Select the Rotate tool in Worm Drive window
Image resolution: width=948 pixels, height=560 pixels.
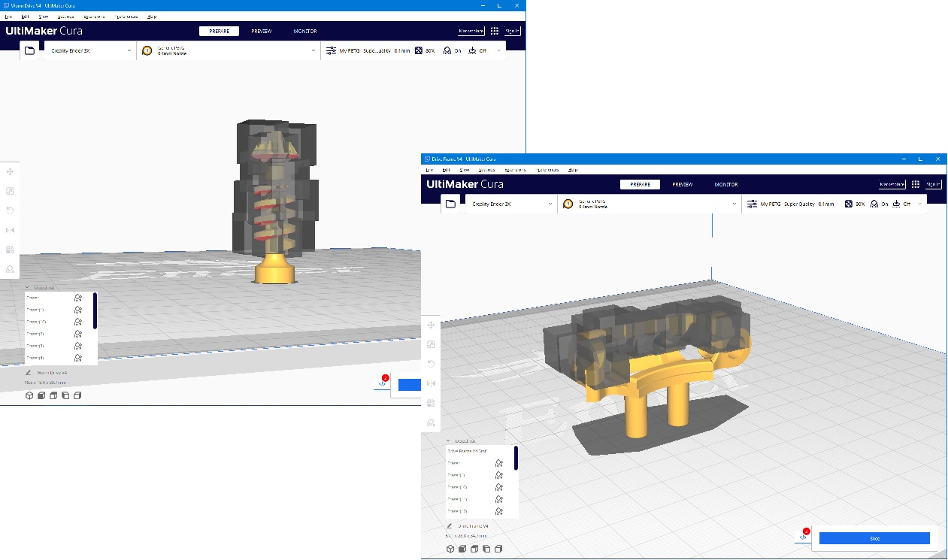pos(10,210)
